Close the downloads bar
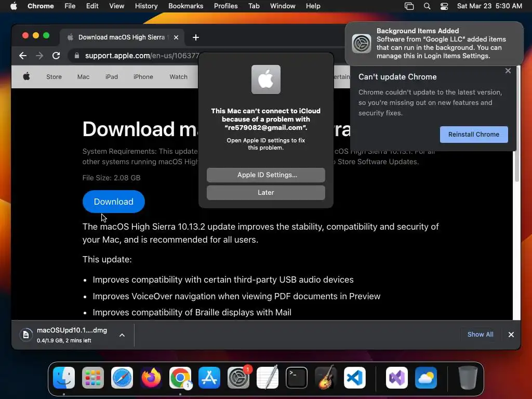 tap(511, 335)
